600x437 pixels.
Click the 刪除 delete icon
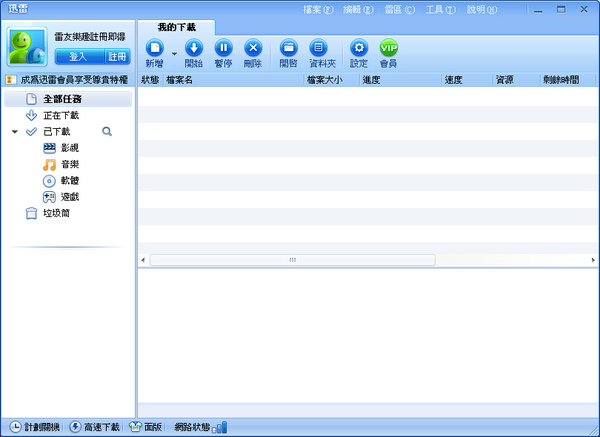point(253,48)
